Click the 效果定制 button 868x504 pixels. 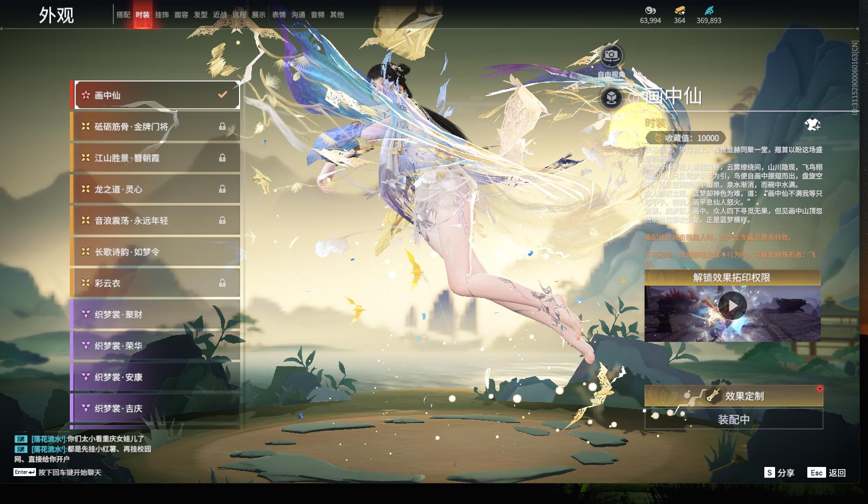[733, 396]
